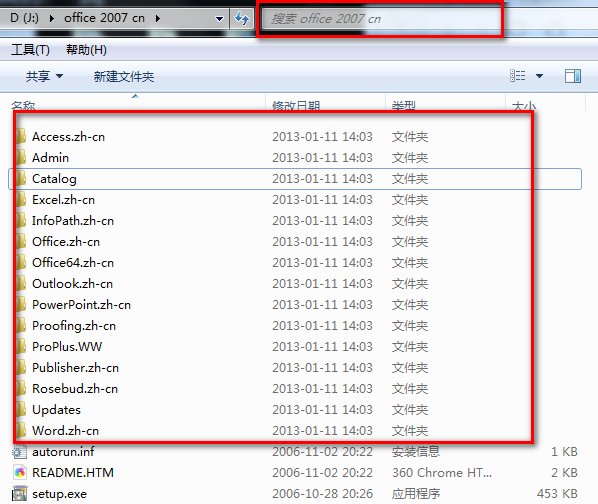The image size is (598, 504).
Task: Click the Catalog folder name
Action: tap(54, 179)
